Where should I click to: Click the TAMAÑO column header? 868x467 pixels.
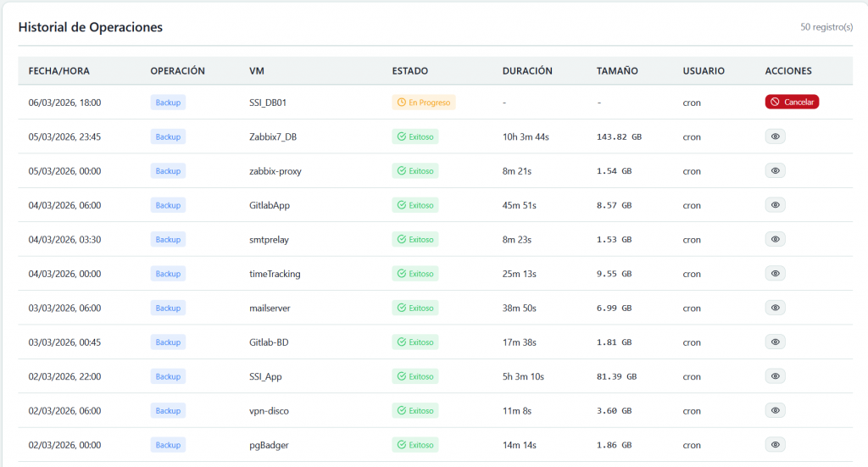point(617,71)
